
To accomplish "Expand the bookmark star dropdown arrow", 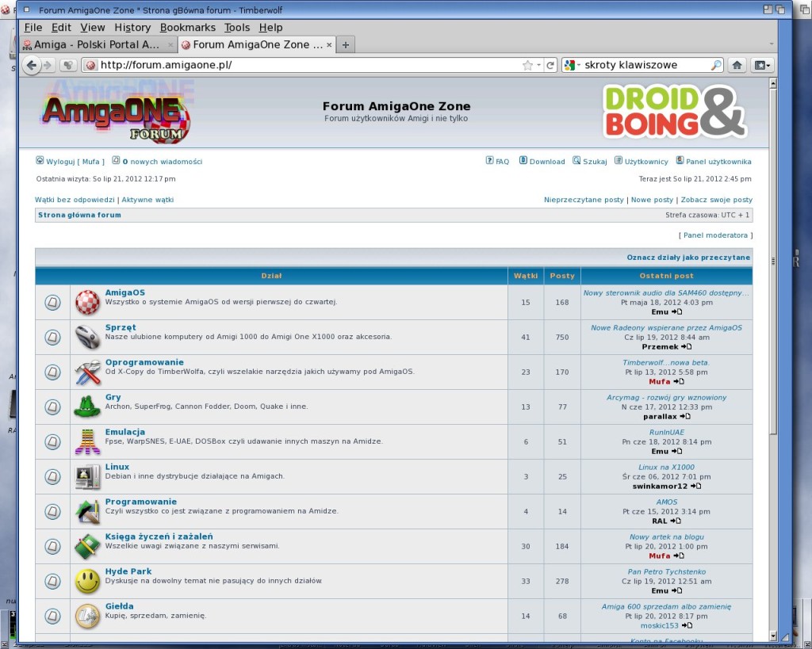I will [538, 65].
